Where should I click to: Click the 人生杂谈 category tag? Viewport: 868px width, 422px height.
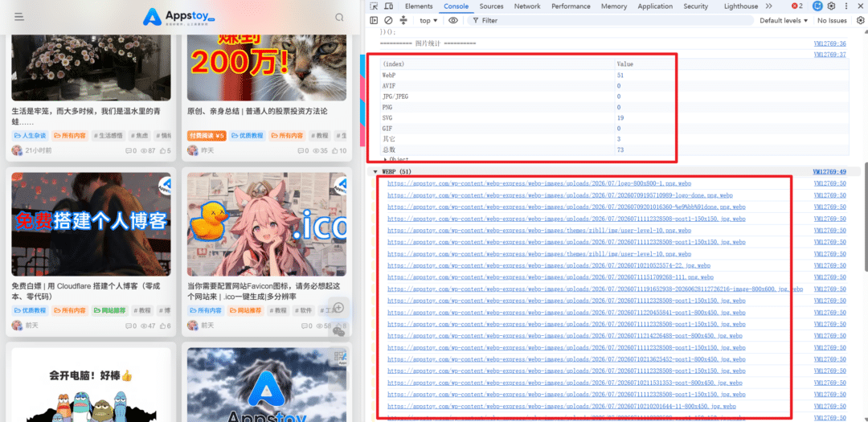(x=30, y=136)
